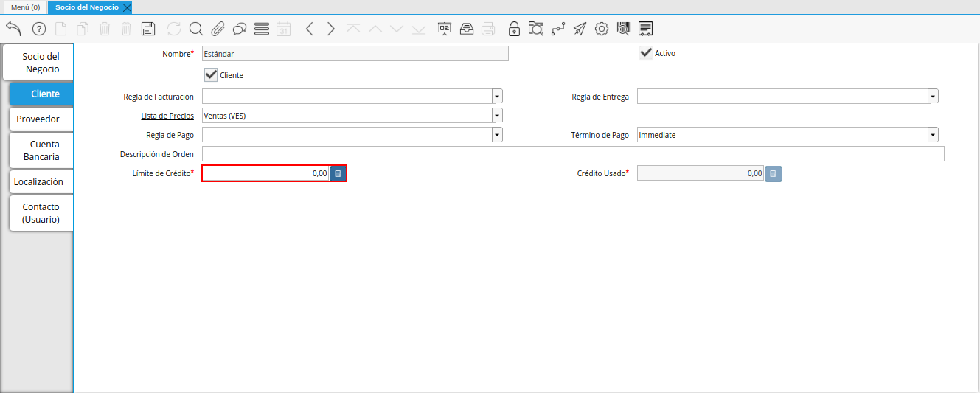Click the Lista de Precios label link
The image size is (980, 393).
point(167,116)
